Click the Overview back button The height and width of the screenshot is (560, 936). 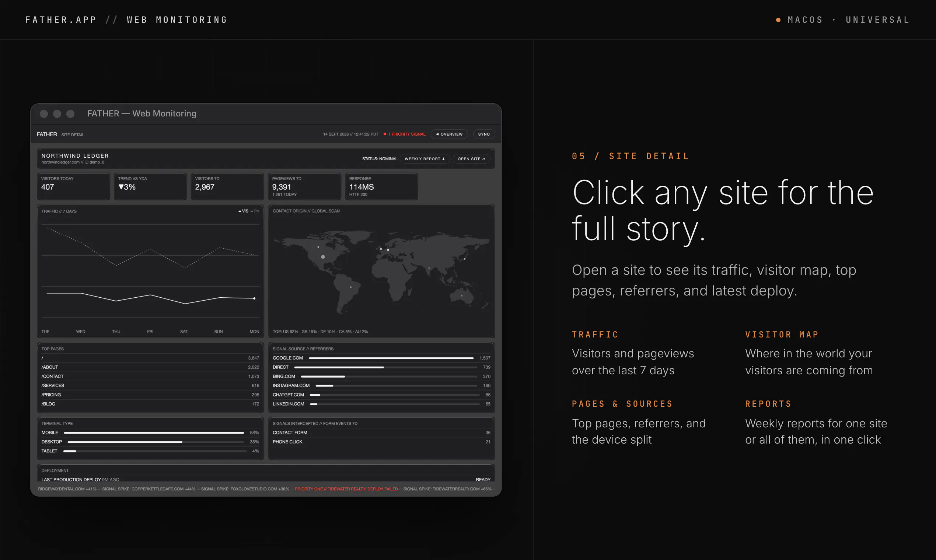click(449, 134)
